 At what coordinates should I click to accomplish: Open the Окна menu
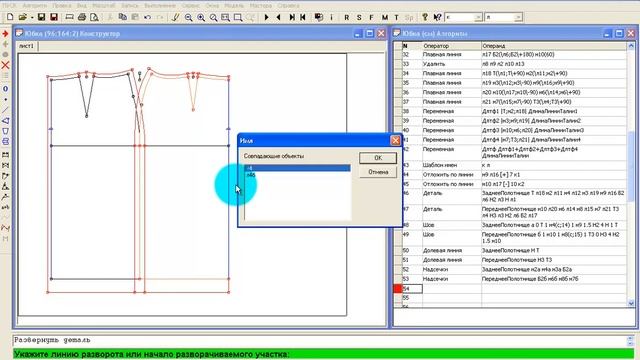pyautogui.click(x=212, y=5)
